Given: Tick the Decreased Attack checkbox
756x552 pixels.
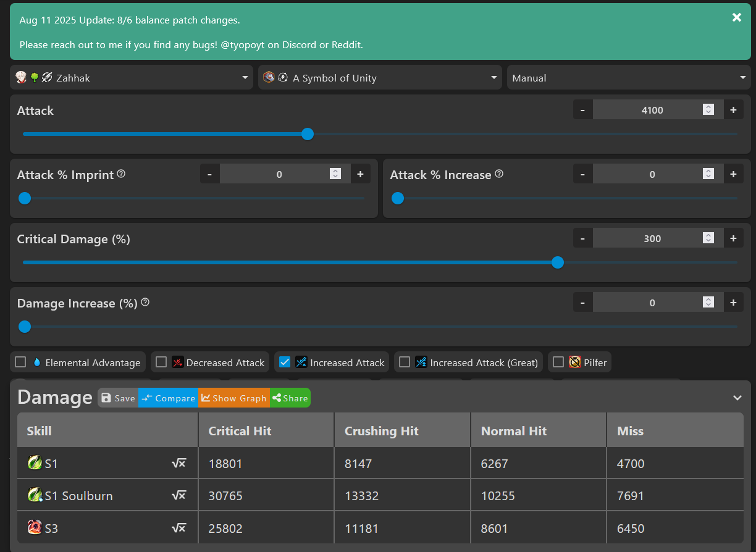Looking at the screenshot, I should click(x=161, y=362).
